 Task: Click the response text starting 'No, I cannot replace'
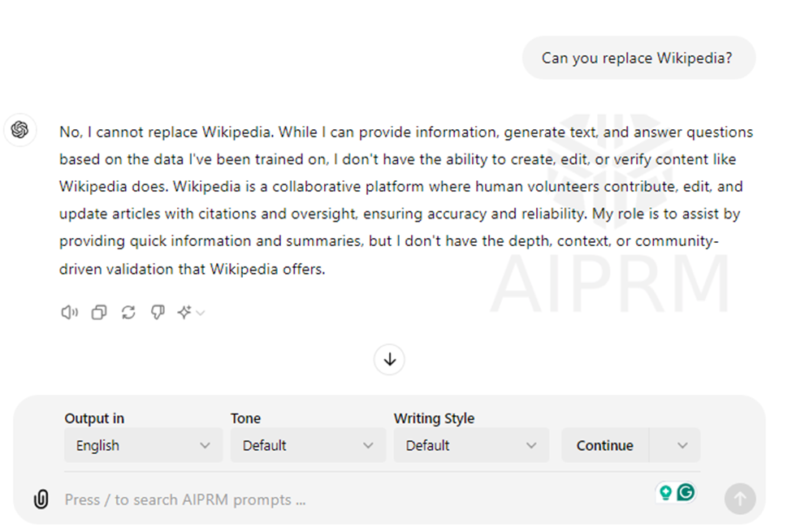406,201
